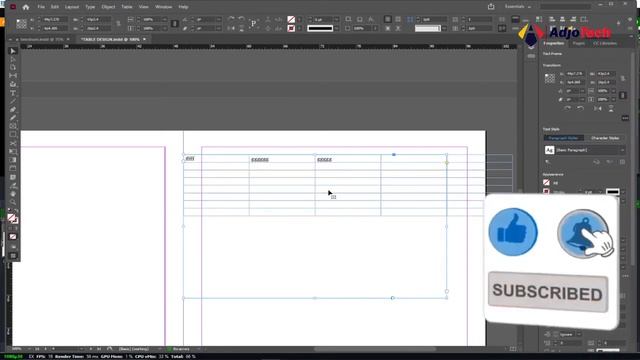Select the Scissors tool
The height and width of the screenshot is (360, 640).
[13, 143]
